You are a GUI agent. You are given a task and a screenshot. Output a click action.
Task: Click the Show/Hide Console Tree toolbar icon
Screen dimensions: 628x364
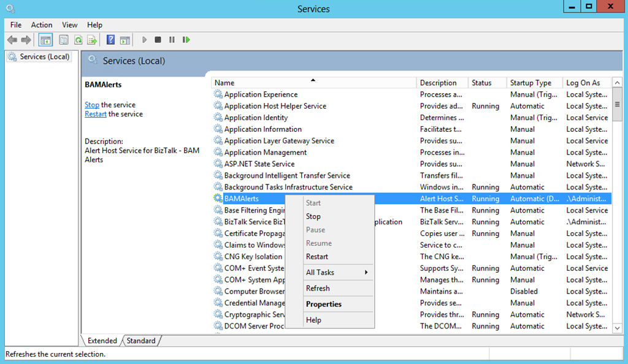[x=45, y=40]
